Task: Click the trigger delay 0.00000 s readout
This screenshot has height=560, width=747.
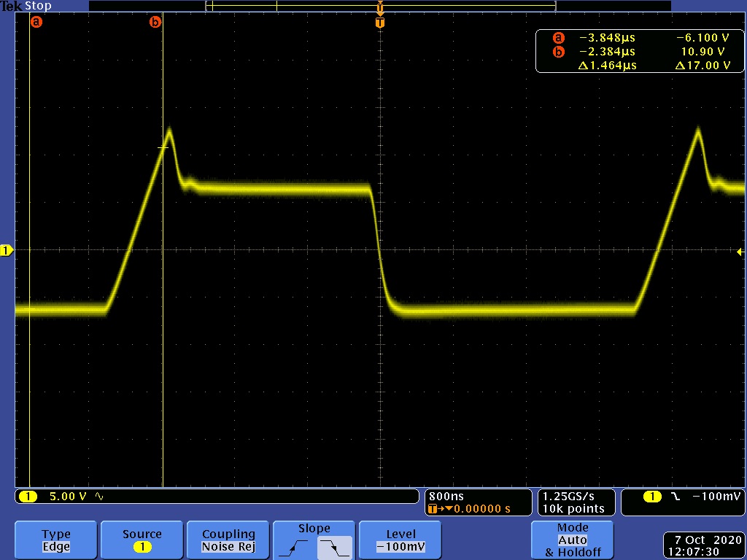Action: pyautogui.click(x=481, y=509)
